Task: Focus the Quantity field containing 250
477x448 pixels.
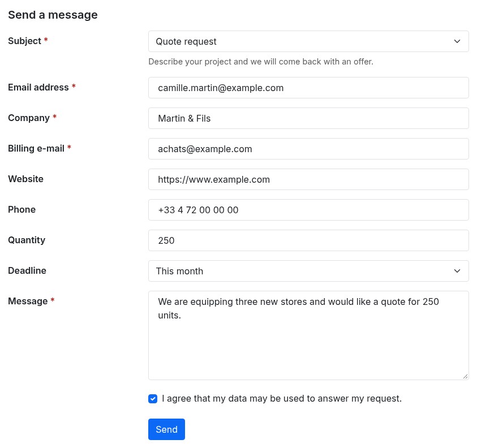Action: 308,240
